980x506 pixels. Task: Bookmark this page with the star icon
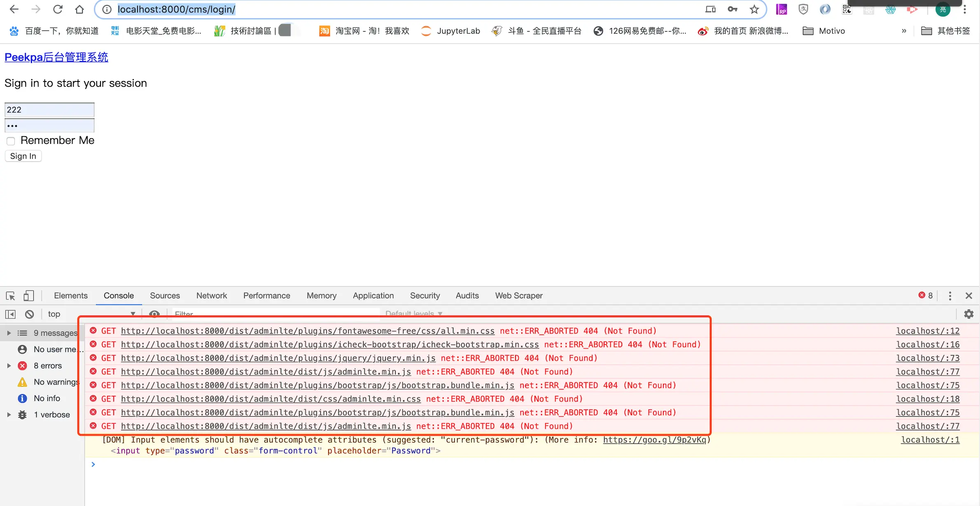754,9
